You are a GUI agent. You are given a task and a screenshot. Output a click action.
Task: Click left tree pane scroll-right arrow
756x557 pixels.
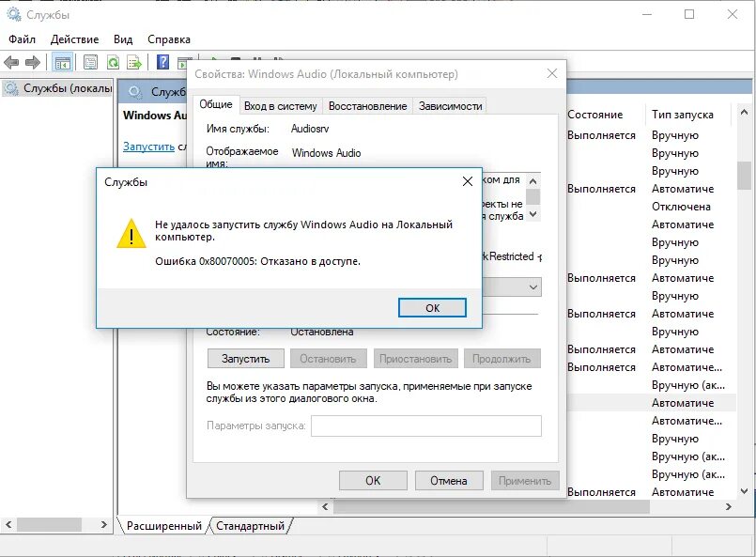pyautogui.click(x=103, y=524)
